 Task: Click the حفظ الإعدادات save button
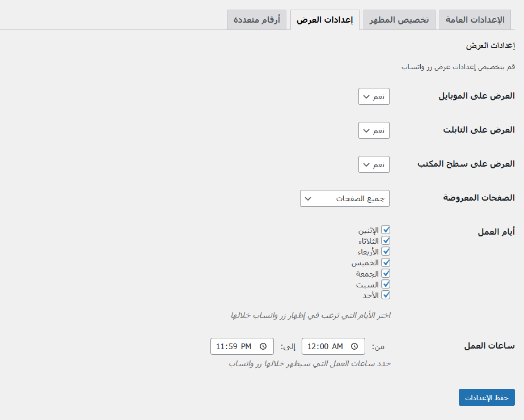[x=487, y=397]
